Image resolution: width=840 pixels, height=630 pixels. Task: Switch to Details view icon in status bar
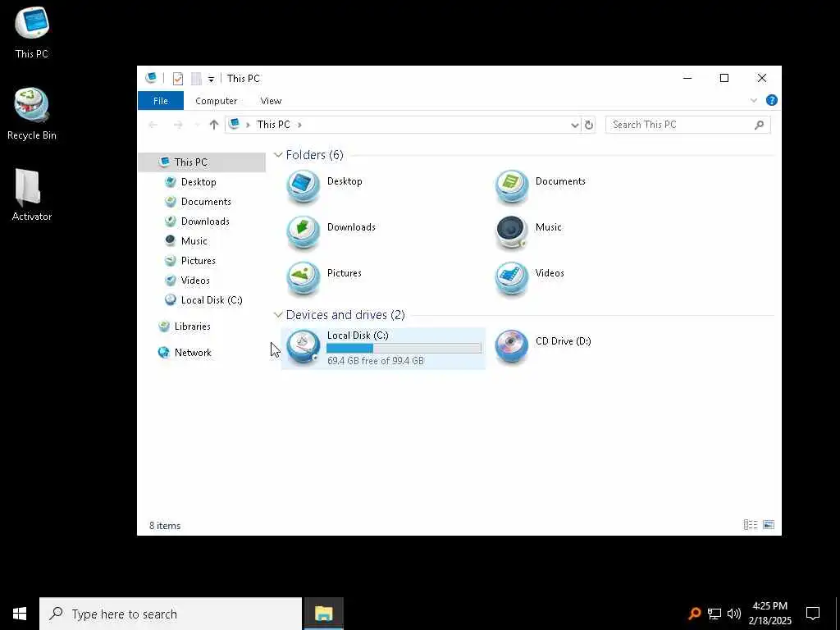tap(751, 525)
